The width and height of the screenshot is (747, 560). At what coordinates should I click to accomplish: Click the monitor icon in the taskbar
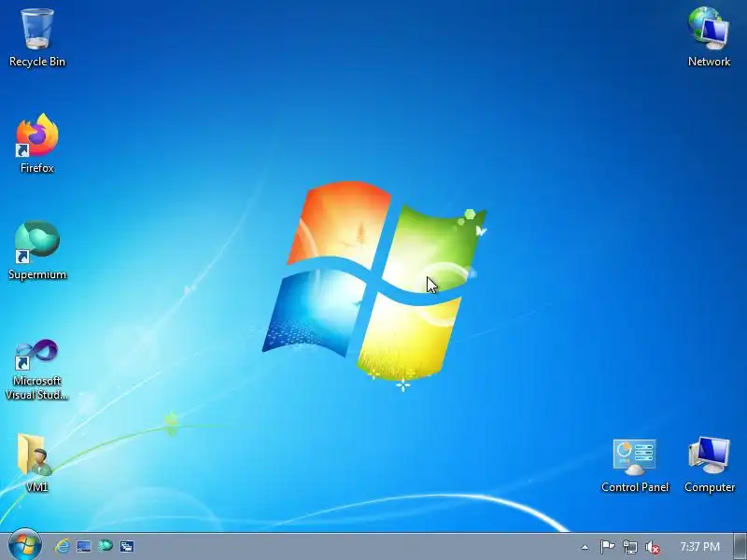pyautogui.click(x=84, y=546)
